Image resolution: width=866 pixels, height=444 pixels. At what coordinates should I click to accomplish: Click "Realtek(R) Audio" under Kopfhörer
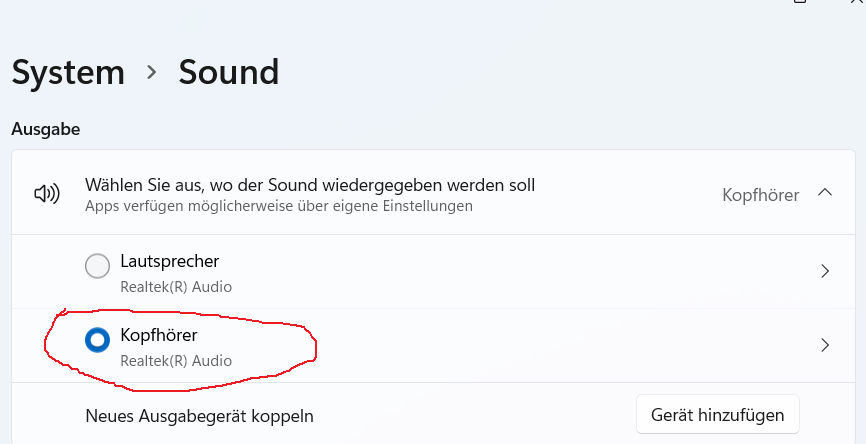[x=176, y=360]
